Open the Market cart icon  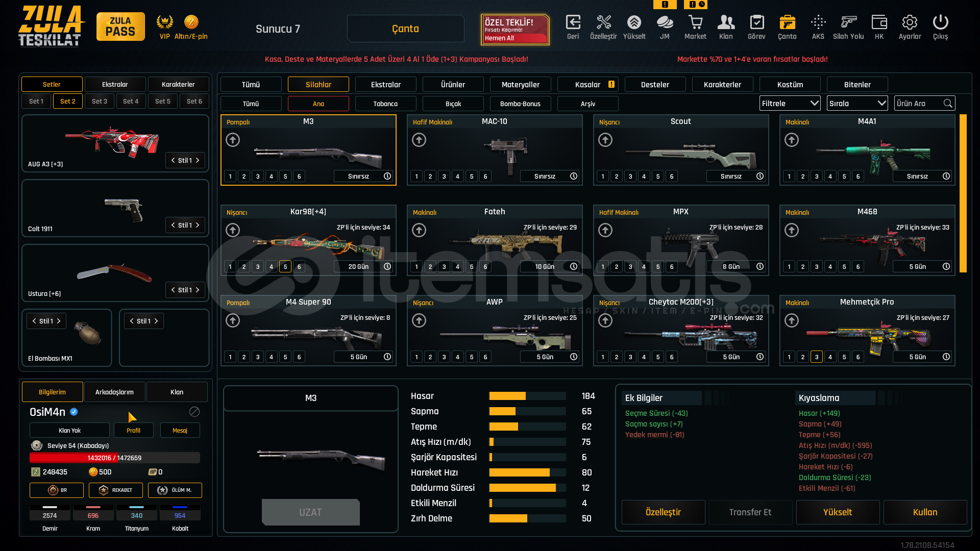(x=695, y=22)
